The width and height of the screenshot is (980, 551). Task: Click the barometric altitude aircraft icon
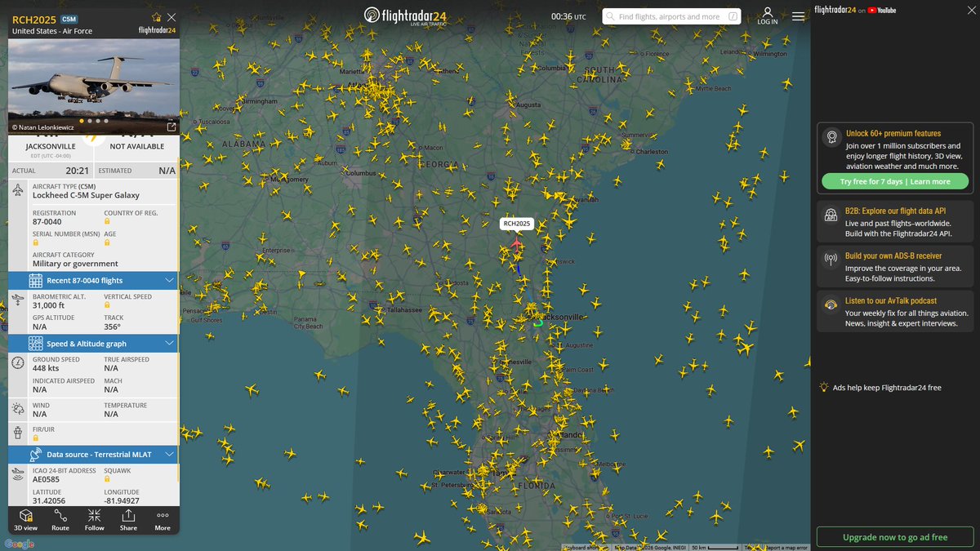[18, 300]
